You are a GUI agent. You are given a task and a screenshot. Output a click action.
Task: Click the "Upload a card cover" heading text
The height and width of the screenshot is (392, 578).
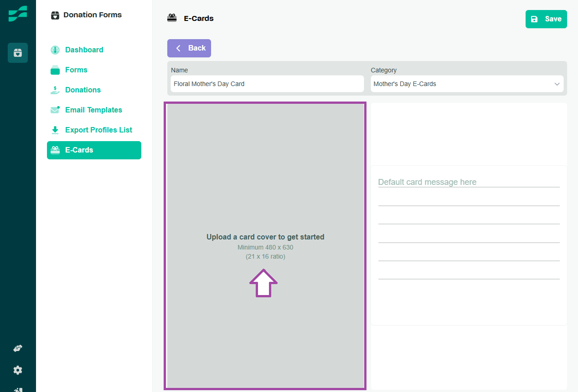point(265,237)
